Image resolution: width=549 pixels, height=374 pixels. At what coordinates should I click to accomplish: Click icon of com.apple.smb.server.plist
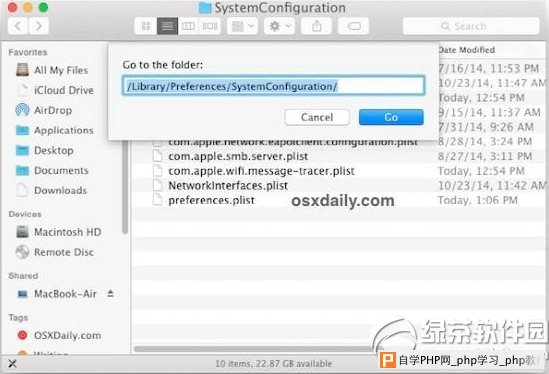click(158, 156)
